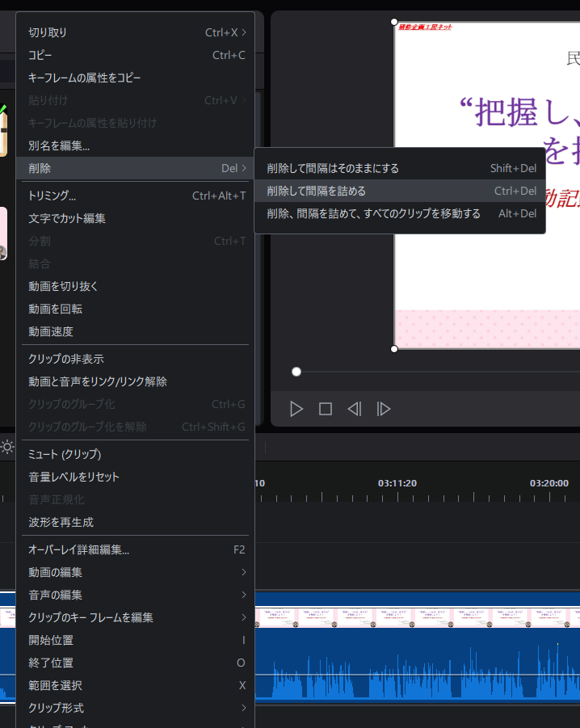Click the top-left resize handle of the preview

(394, 23)
